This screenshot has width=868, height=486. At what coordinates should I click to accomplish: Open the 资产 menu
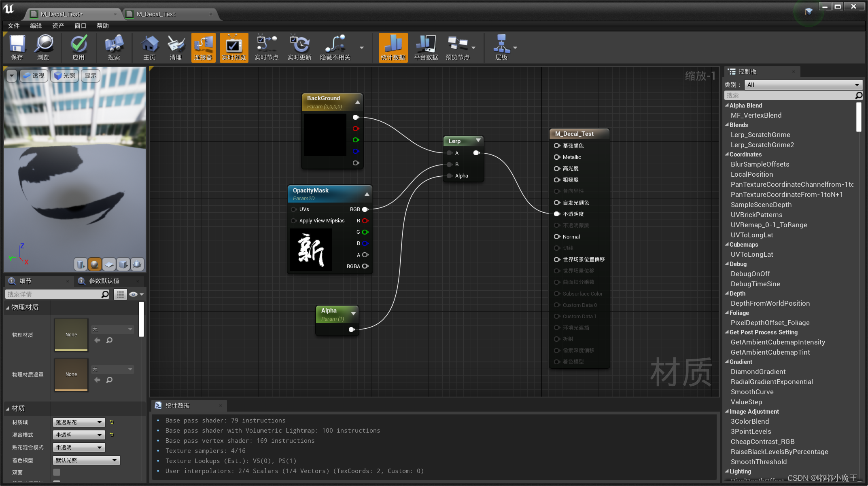58,26
